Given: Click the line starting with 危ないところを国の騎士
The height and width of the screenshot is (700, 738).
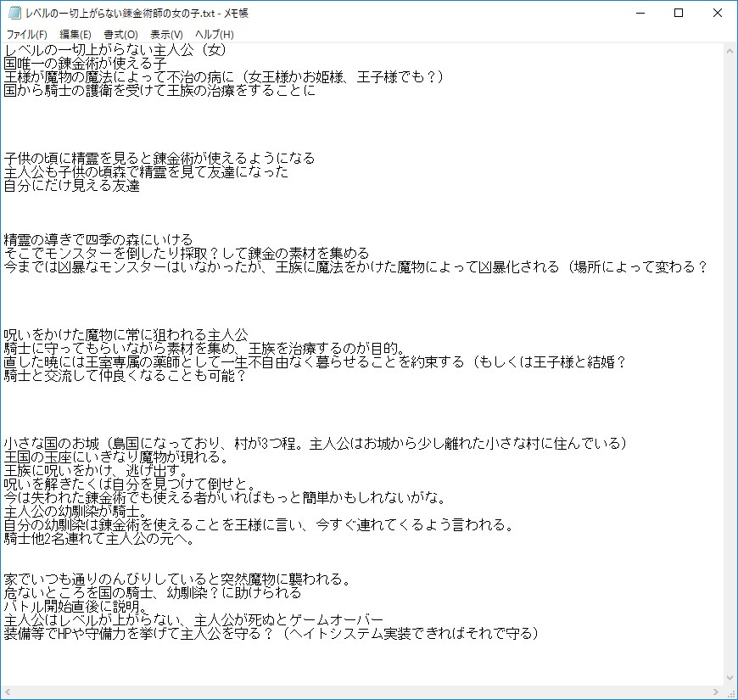Looking at the screenshot, I should pos(153,593).
